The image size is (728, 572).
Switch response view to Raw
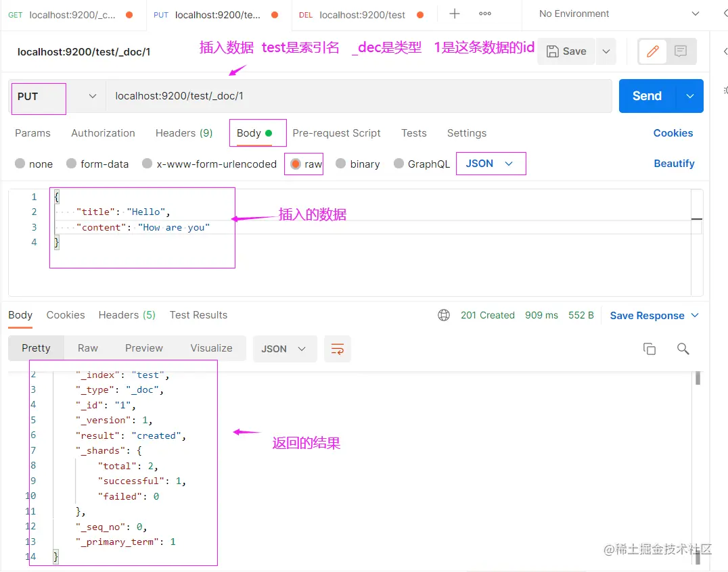(88, 348)
